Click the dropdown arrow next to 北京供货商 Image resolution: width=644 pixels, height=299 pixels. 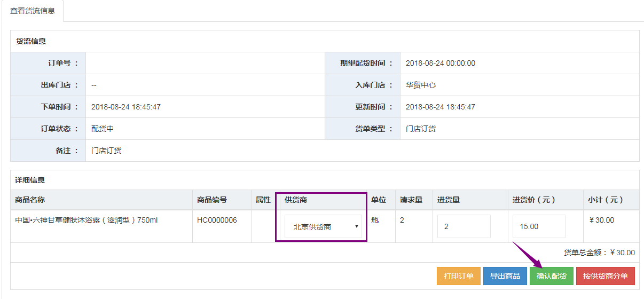point(356,226)
